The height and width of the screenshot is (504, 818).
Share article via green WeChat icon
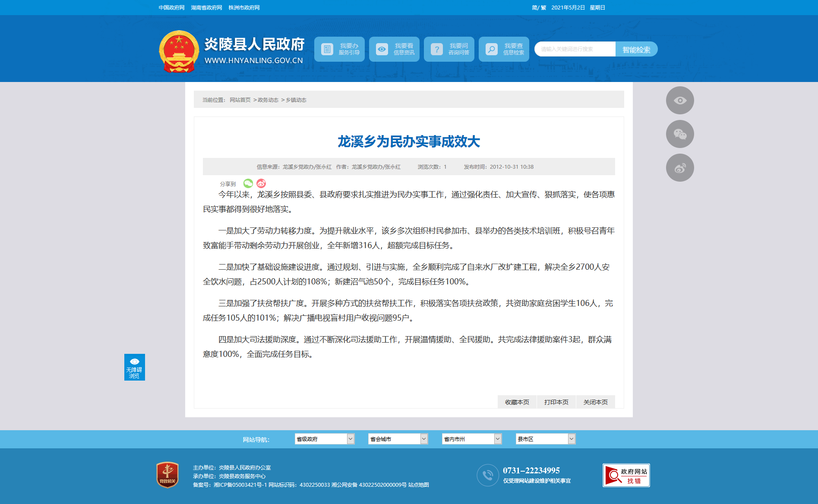[x=248, y=183]
